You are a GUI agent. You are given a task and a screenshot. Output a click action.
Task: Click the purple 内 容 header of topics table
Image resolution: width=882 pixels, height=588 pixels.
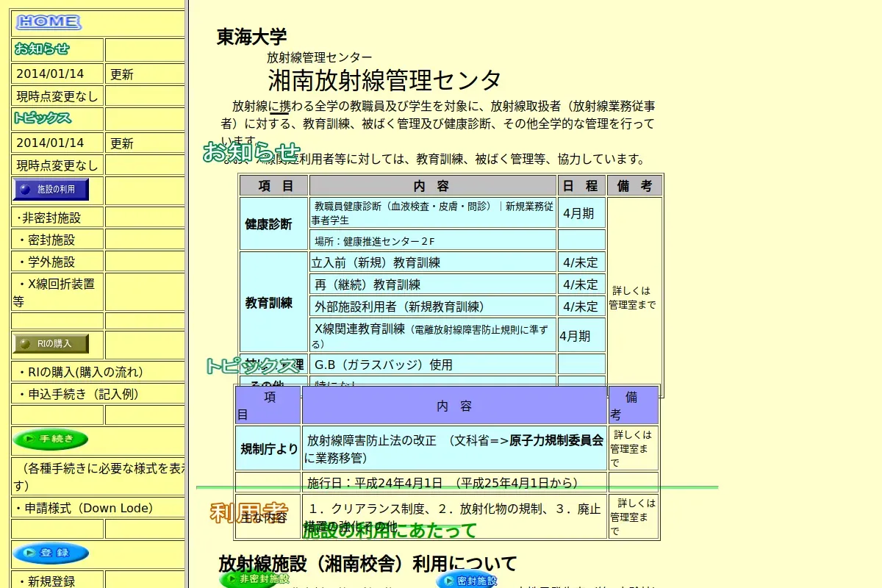(455, 405)
